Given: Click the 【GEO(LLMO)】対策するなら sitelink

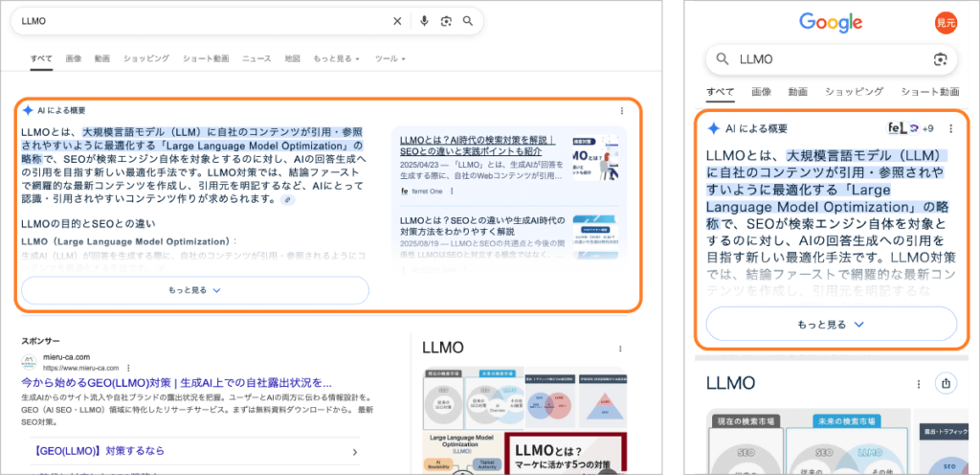Looking at the screenshot, I should coord(100,451).
